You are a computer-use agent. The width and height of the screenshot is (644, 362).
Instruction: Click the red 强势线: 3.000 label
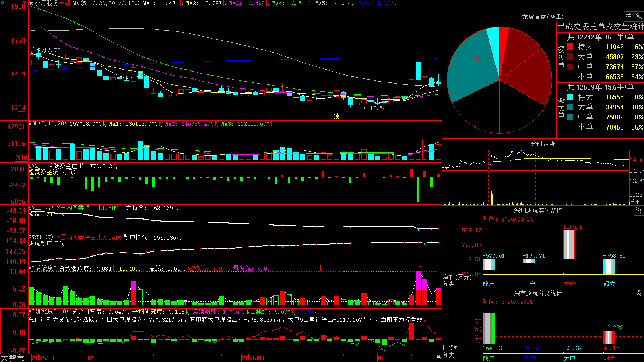(208, 269)
